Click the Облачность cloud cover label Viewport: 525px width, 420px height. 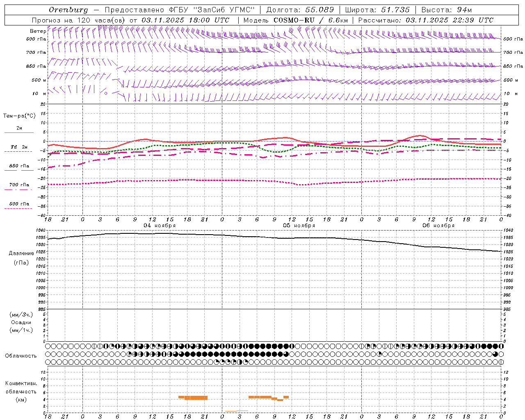click(21, 356)
